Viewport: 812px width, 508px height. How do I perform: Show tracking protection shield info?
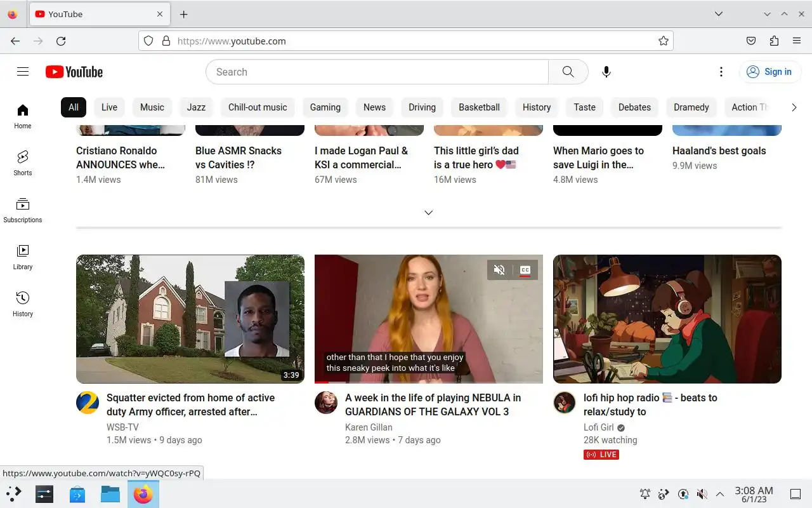[x=148, y=41]
